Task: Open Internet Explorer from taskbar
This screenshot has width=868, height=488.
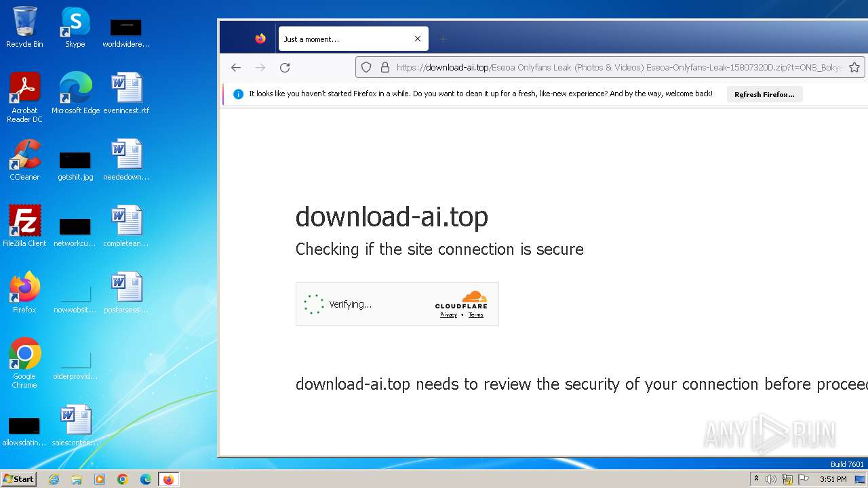Action: tap(54, 479)
